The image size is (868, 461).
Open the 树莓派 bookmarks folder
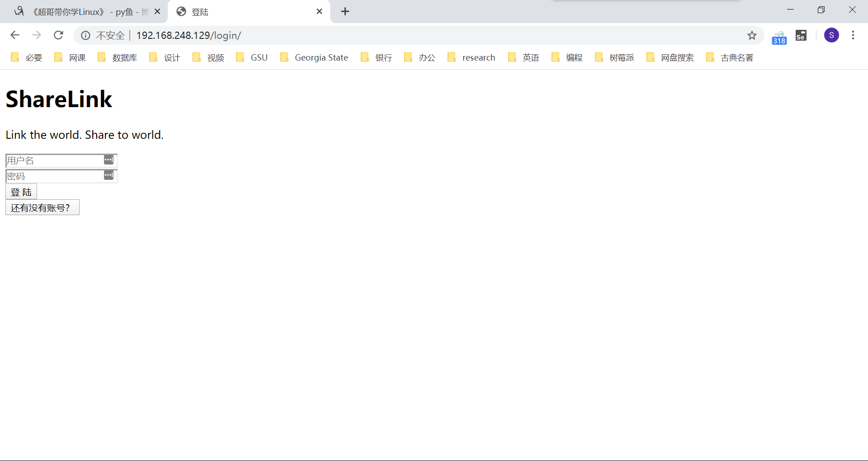(614, 57)
